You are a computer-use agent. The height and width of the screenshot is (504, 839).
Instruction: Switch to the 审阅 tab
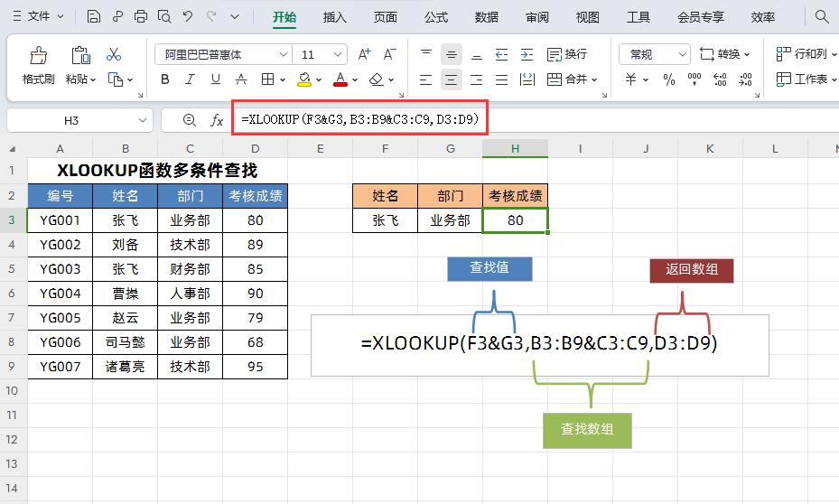pos(536,17)
